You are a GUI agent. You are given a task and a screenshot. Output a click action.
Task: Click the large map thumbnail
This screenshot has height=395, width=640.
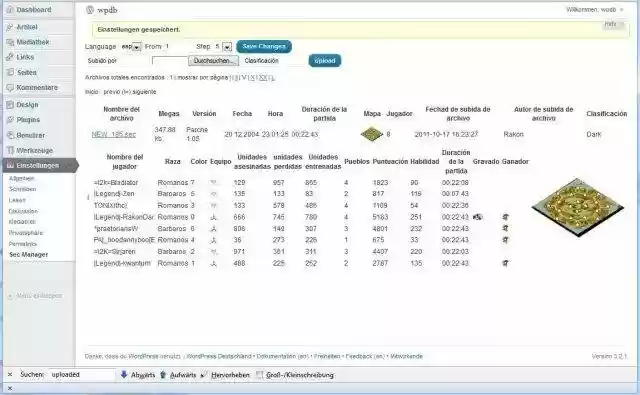click(578, 207)
